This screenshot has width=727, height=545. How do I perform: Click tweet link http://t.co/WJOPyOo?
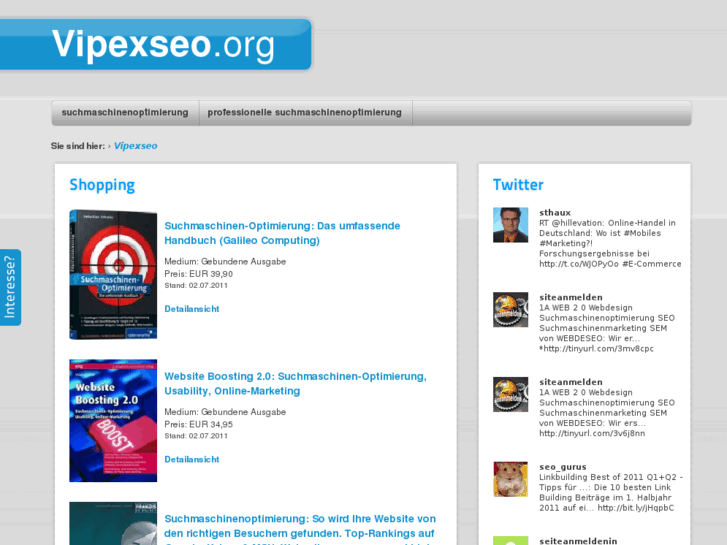click(x=579, y=264)
